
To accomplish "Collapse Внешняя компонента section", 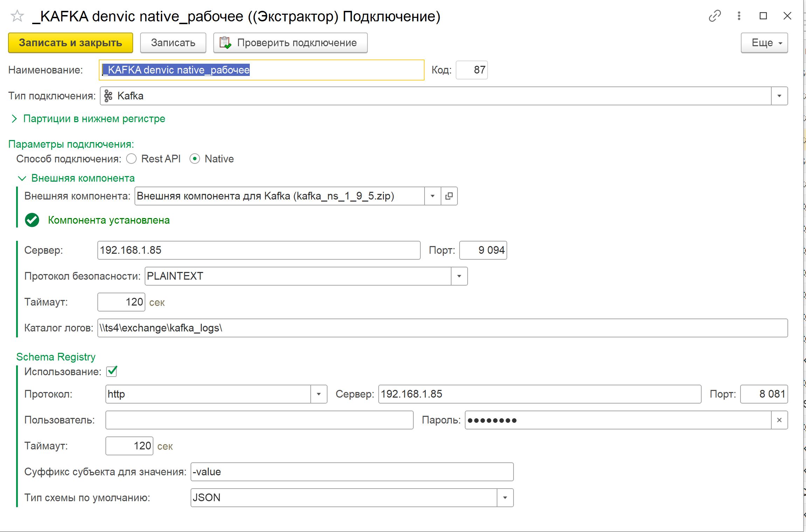I will [x=76, y=178].
